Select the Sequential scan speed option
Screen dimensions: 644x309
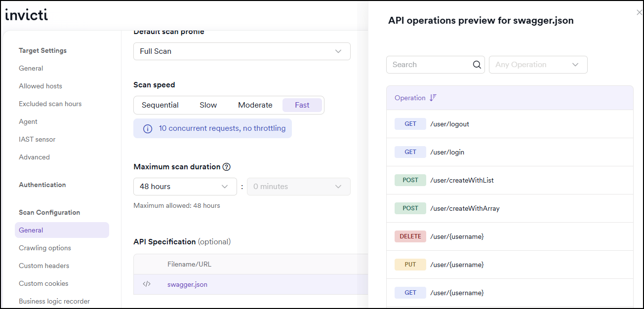click(x=160, y=105)
